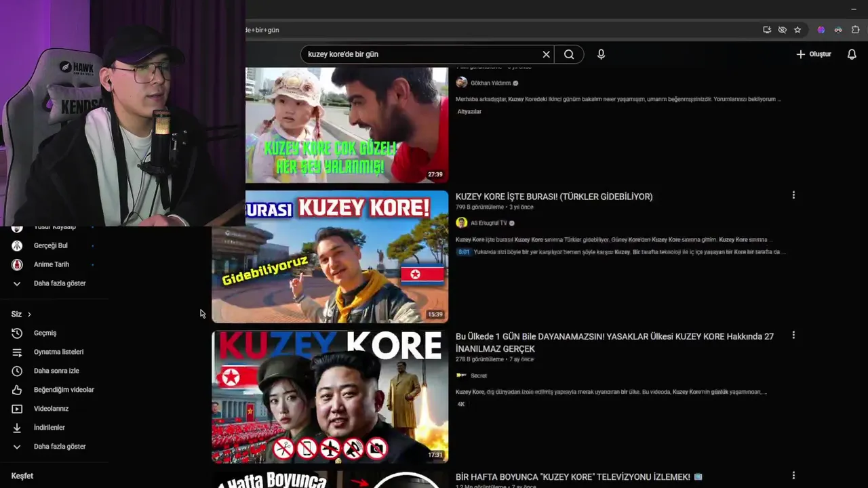
Task: Click the 17:31 duration label
Action: click(x=435, y=455)
